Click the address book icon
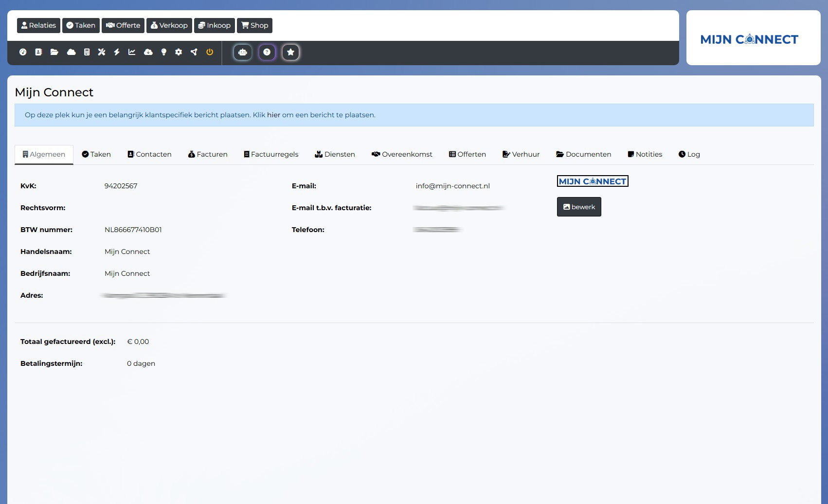 click(38, 52)
